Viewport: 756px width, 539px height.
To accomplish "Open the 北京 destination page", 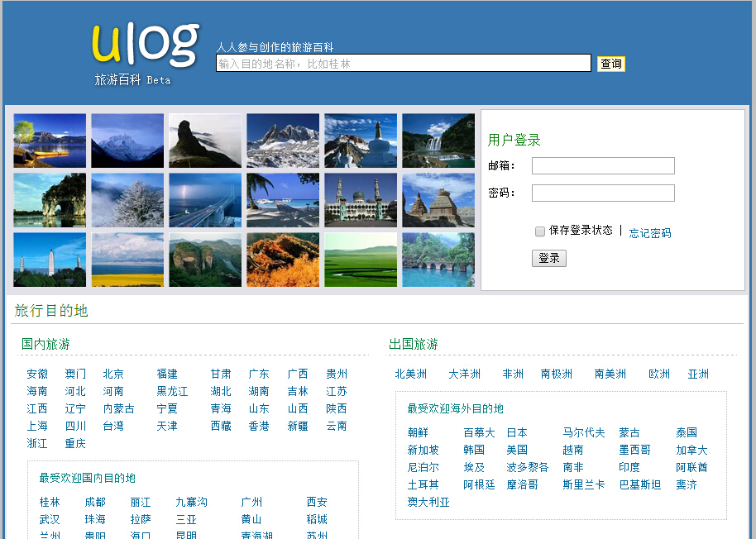I will (112, 373).
